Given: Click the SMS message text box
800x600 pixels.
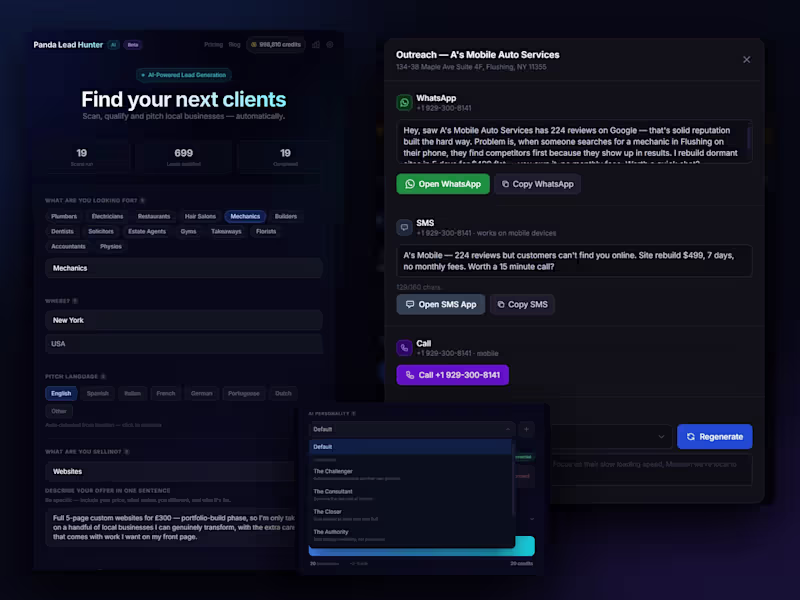Looking at the screenshot, I should click(x=574, y=261).
